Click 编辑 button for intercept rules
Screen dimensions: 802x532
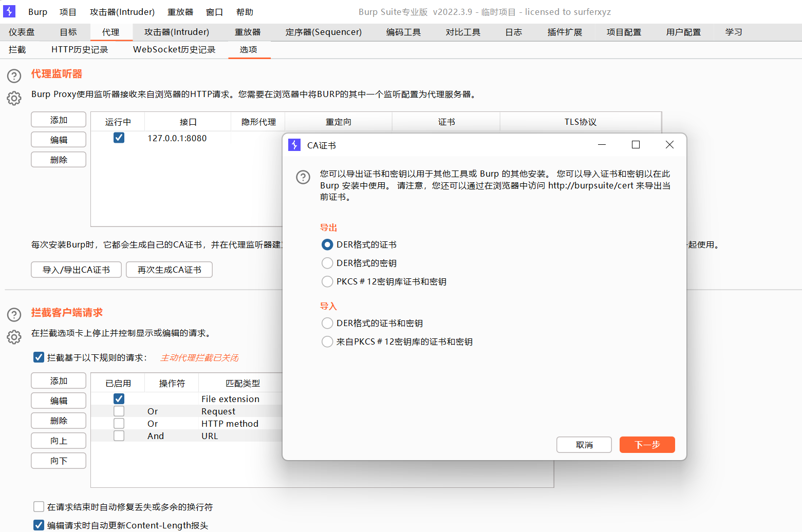coord(59,401)
